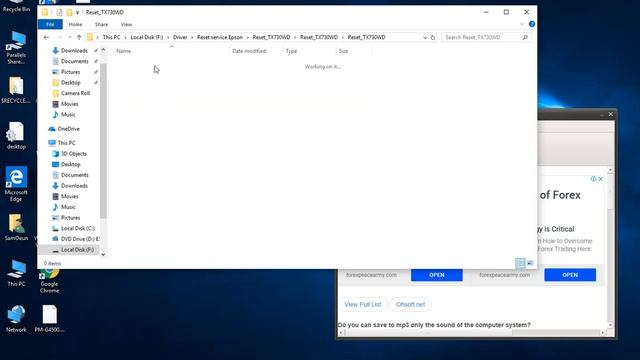
Task: Select the Network desktop icon
Action: (16, 319)
